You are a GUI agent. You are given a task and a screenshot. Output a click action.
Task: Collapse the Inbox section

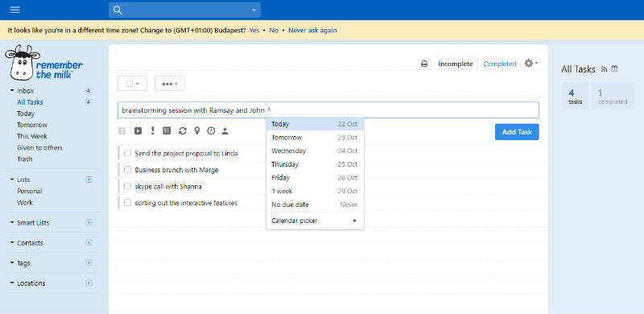[x=12, y=90]
